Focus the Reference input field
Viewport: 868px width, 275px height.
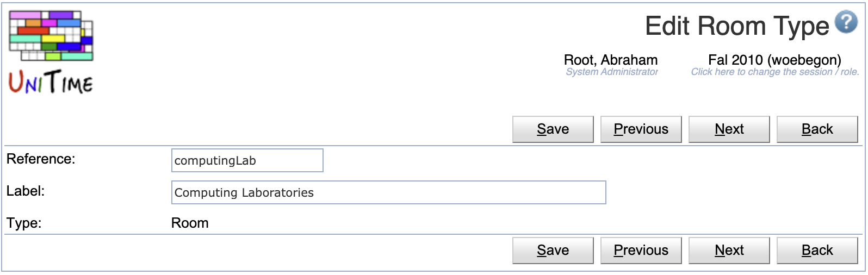pos(247,160)
